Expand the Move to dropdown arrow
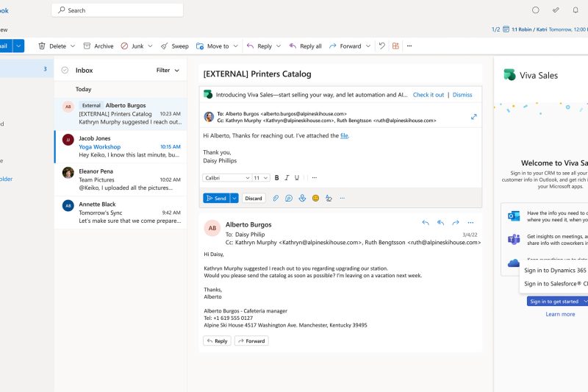 click(x=235, y=46)
